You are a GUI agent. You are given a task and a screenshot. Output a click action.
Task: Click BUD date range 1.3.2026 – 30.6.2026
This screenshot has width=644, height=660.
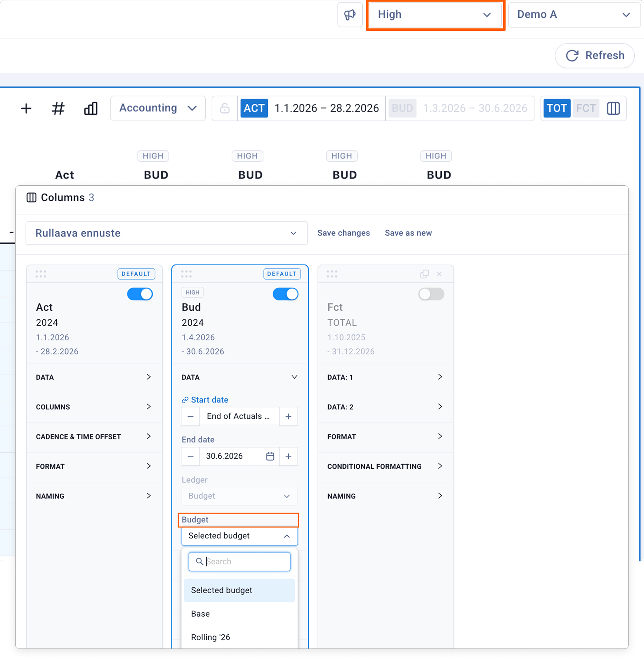click(x=475, y=108)
